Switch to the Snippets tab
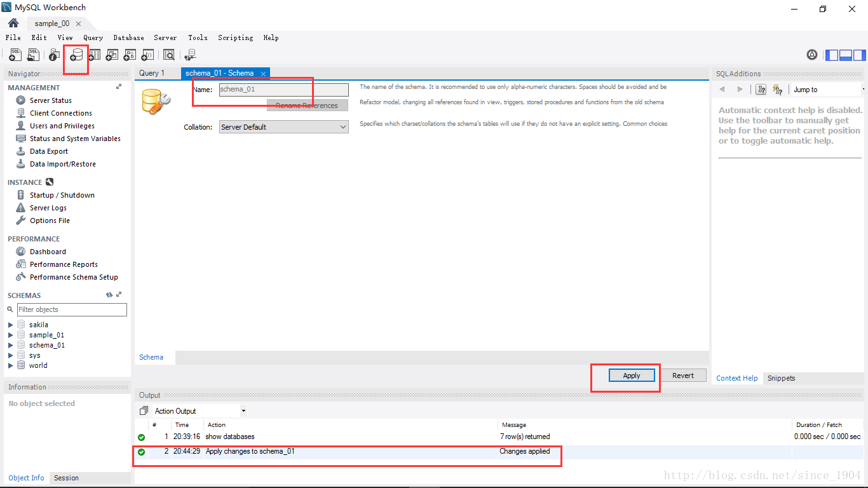Viewport: 868px width, 488px height. coord(781,378)
